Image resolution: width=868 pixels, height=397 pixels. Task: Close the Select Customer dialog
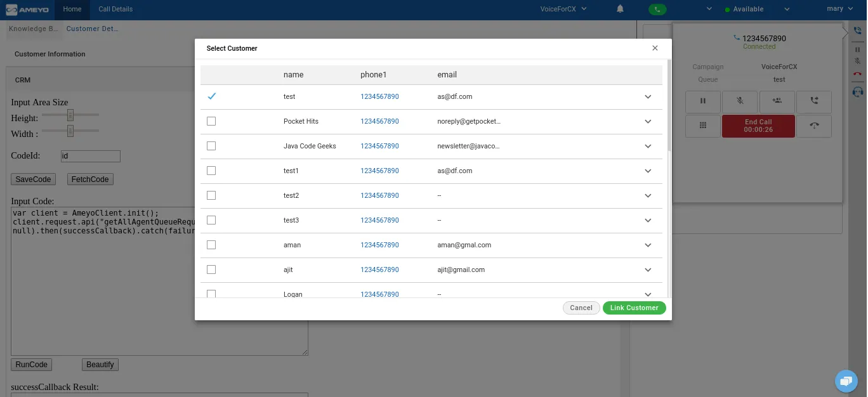click(655, 48)
